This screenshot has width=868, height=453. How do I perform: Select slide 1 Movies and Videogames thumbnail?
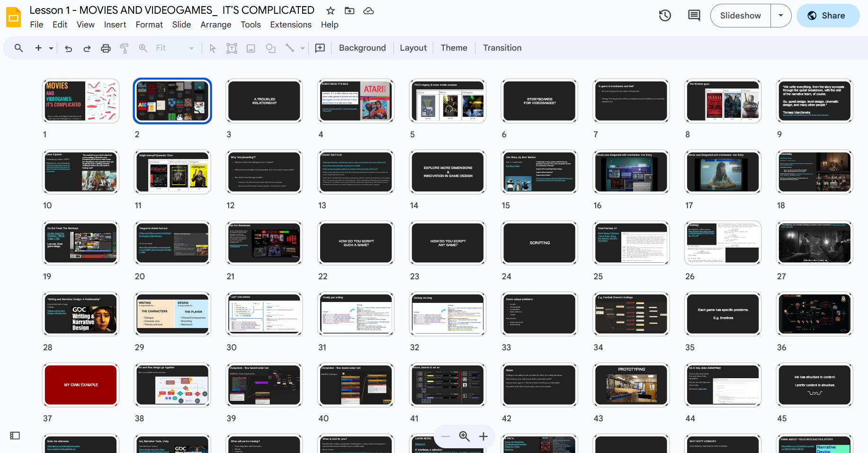click(x=81, y=101)
